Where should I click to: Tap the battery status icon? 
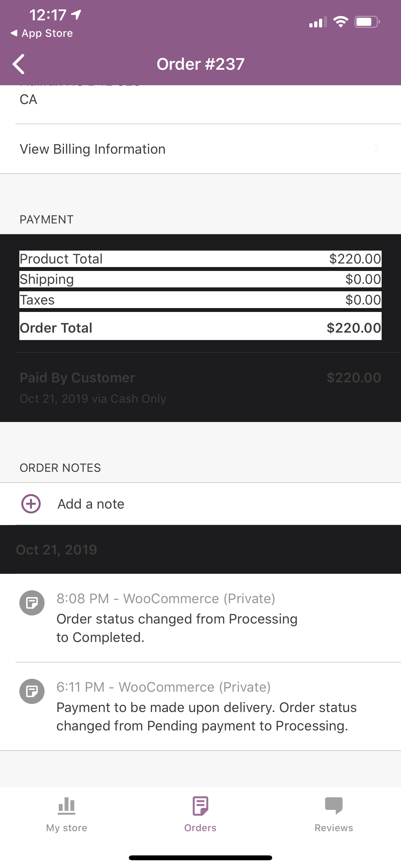[367, 22]
